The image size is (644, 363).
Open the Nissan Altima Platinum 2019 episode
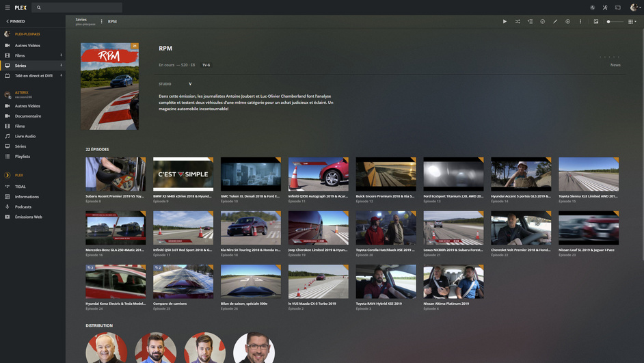pyautogui.click(x=453, y=282)
